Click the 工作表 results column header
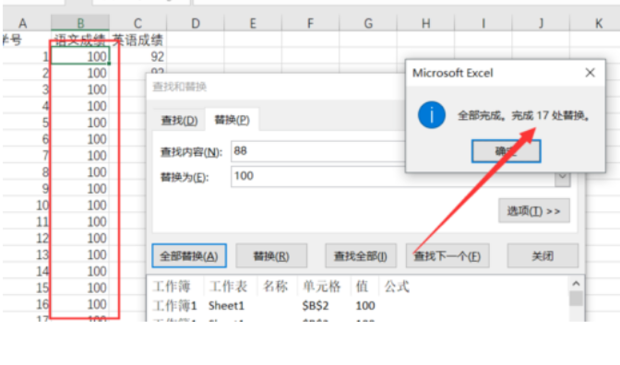This screenshot has width=620, height=365. point(231,286)
